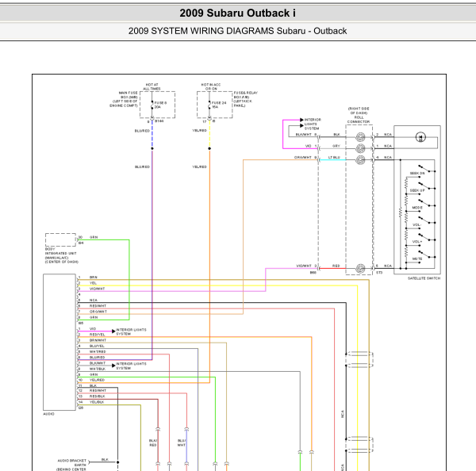
Task: Click the "YEL" label at audio pin 2
Action: point(93,283)
